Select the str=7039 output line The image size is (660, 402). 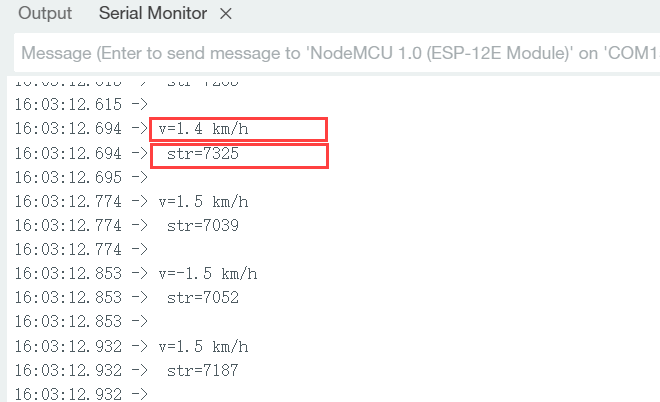pyautogui.click(x=203, y=225)
